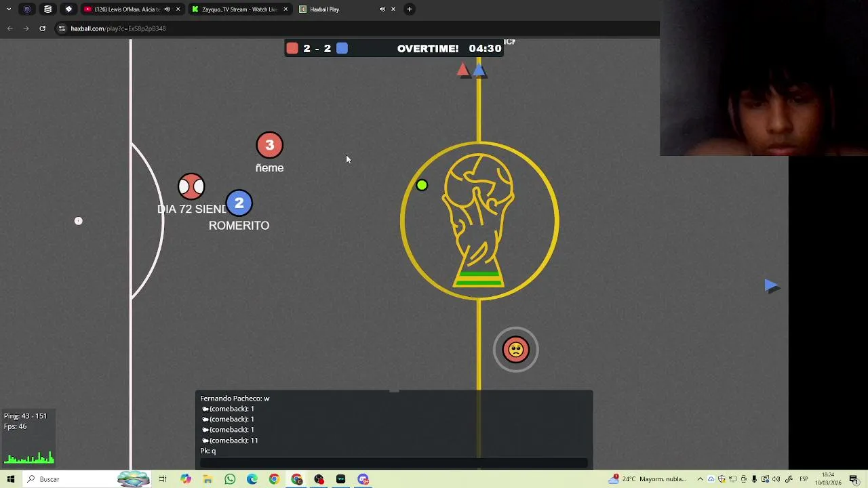868x488 pixels.
Task: Click chat line 'Pk: q'
Action: 208,451
